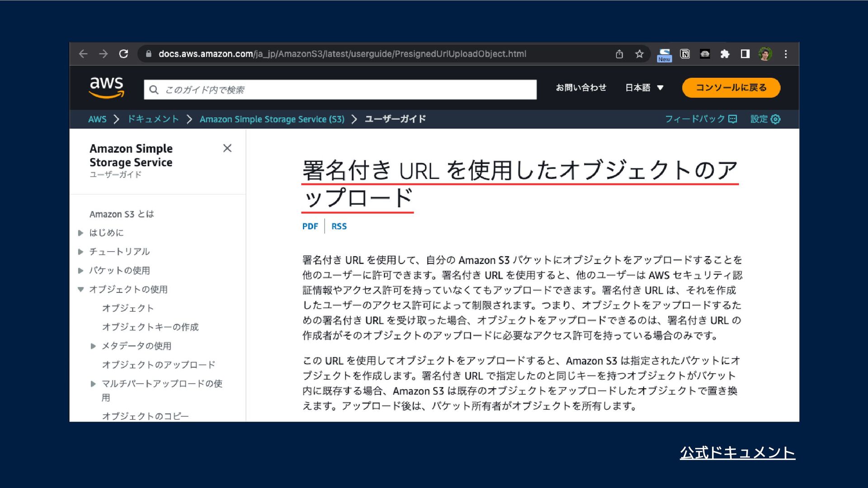This screenshot has width=868, height=488.
Task: Click the URL in the address bar
Action: [x=342, y=54]
